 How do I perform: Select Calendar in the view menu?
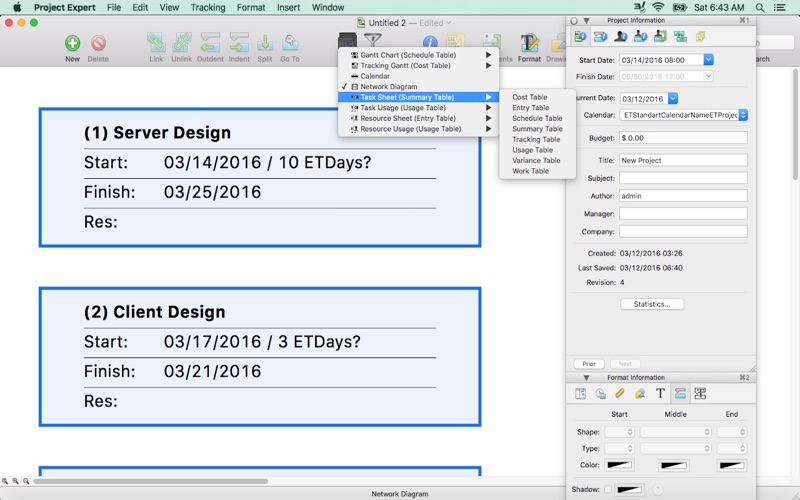click(375, 76)
